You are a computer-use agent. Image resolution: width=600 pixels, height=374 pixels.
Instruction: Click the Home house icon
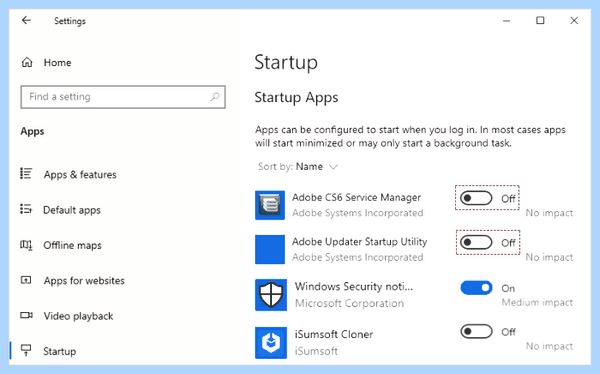(x=27, y=62)
